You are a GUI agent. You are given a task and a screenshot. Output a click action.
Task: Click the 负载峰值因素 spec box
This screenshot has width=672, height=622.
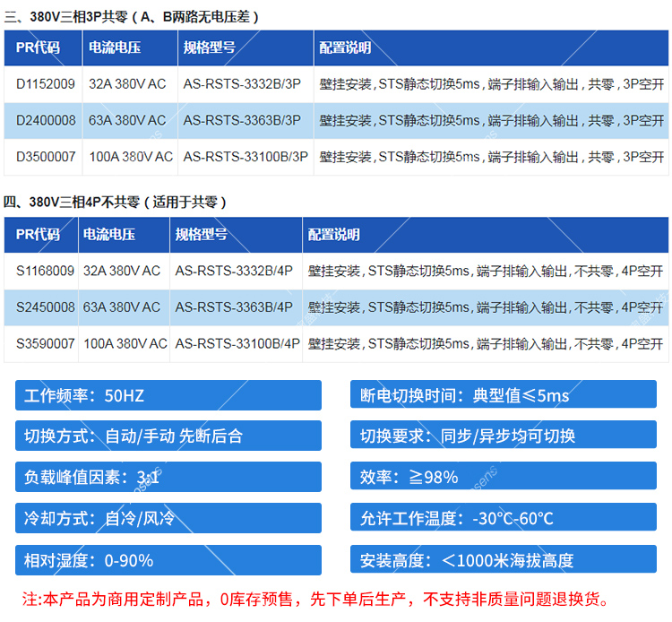[168, 477]
